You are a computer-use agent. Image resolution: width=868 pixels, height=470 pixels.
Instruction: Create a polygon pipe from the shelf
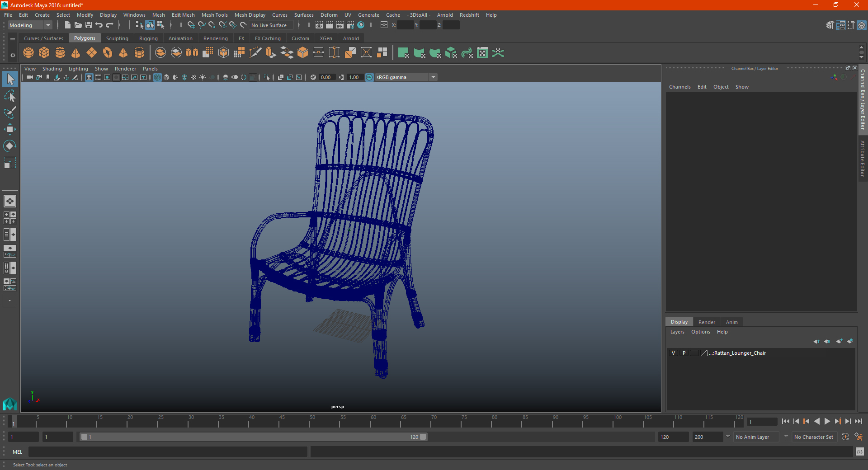pos(139,53)
